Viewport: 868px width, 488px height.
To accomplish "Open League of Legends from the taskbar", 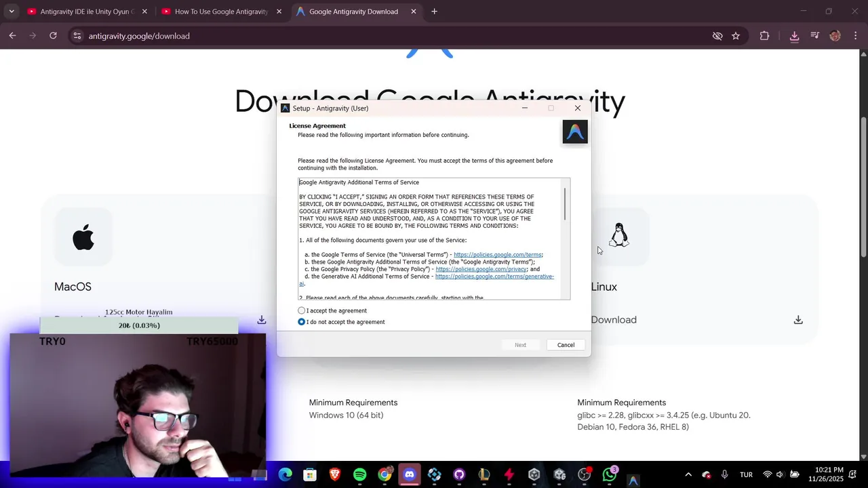I will 484,474.
